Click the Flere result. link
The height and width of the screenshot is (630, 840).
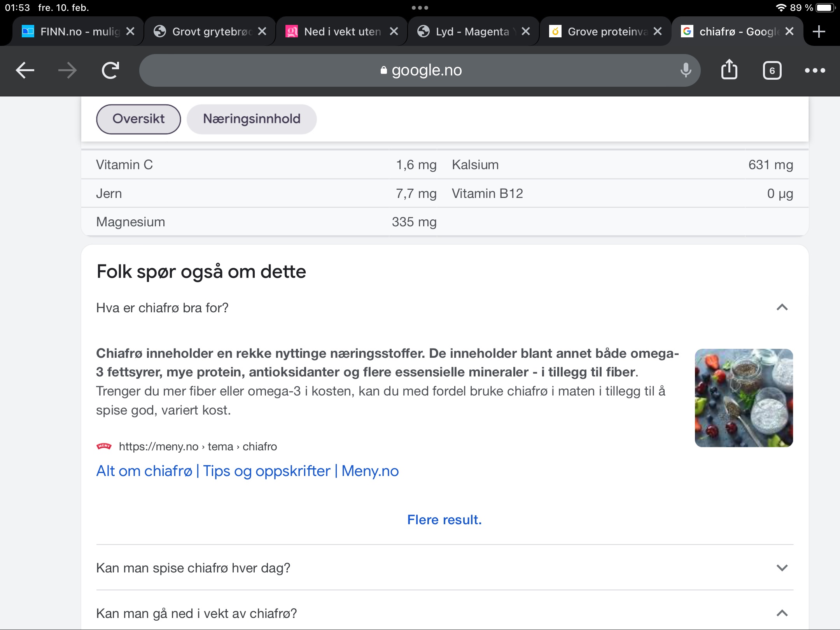pyautogui.click(x=444, y=520)
